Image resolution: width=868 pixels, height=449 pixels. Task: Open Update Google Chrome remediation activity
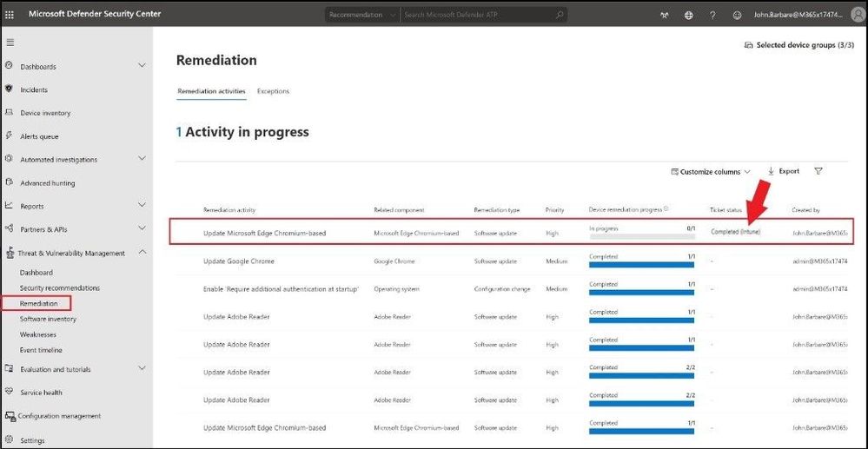[239, 261]
